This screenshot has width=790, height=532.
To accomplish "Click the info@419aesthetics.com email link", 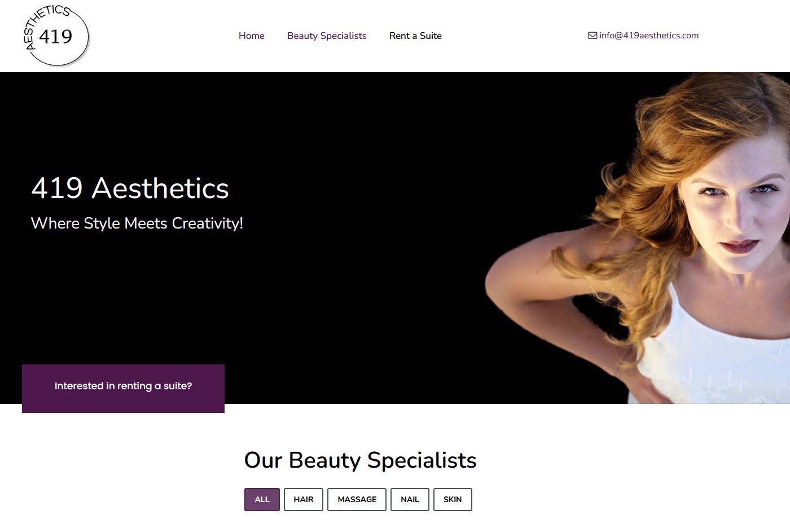I will 649,35.
